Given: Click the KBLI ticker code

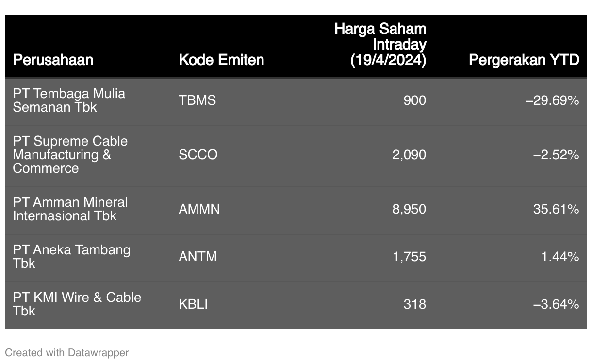Looking at the screenshot, I should point(193,304).
